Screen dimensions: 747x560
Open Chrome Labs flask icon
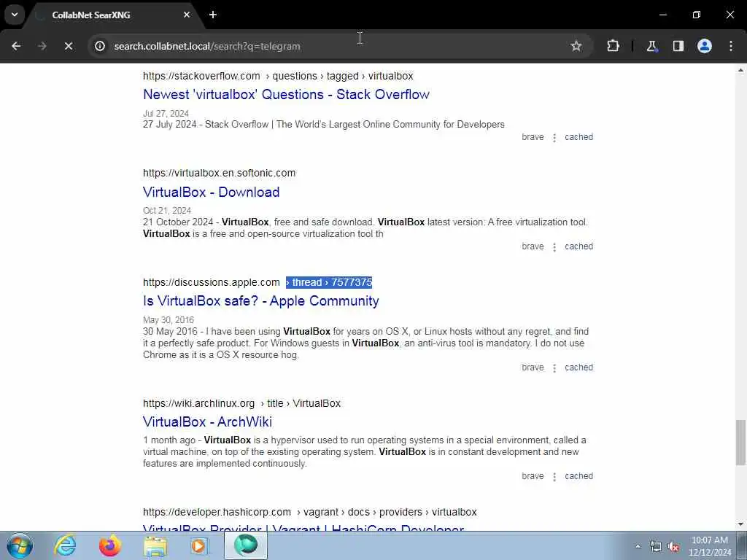click(x=651, y=46)
